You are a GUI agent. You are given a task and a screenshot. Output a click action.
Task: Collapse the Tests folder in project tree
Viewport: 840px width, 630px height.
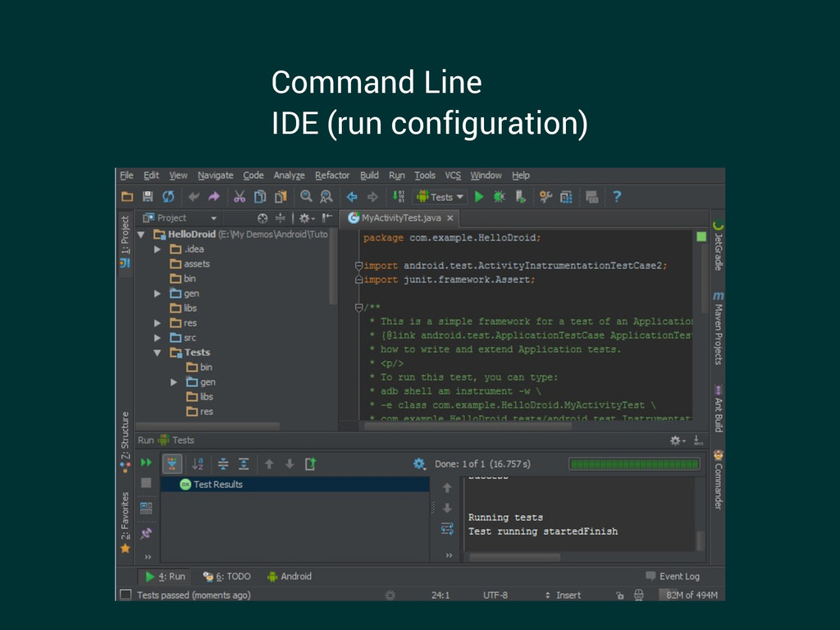click(157, 353)
